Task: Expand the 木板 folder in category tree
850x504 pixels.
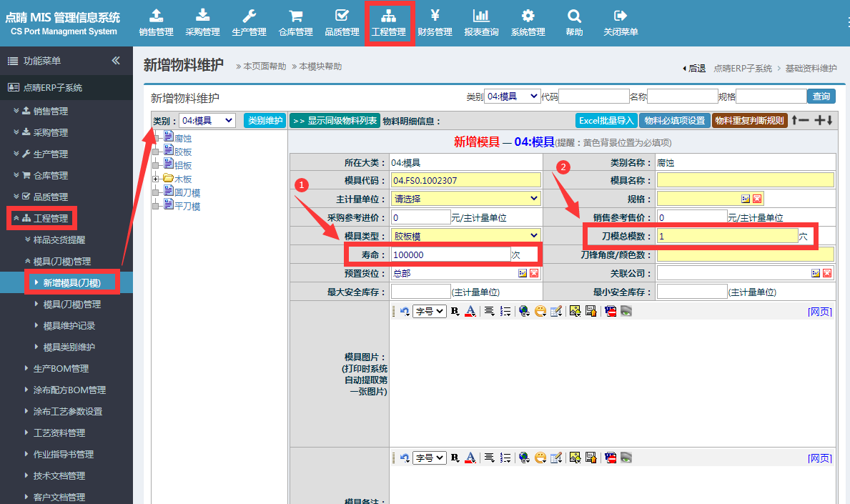Action: 156,179
